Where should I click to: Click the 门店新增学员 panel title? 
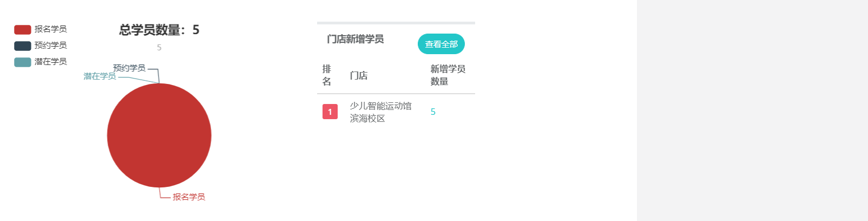(x=356, y=39)
